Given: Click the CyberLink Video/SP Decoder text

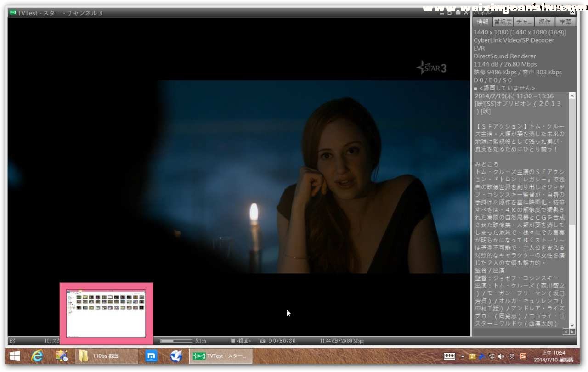Looking at the screenshot, I should coord(514,40).
